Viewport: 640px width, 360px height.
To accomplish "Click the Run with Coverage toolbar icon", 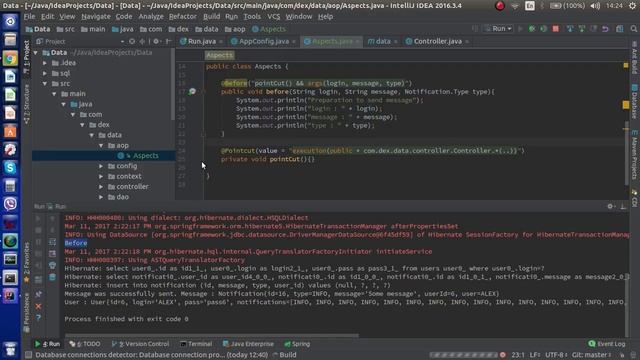I will [x=543, y=29].
